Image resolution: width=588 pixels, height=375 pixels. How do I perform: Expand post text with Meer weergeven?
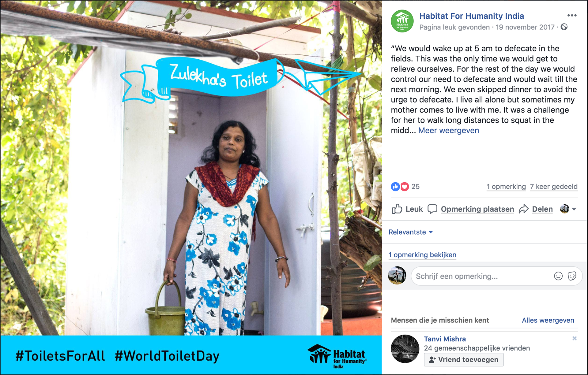(x=448, y=131)
